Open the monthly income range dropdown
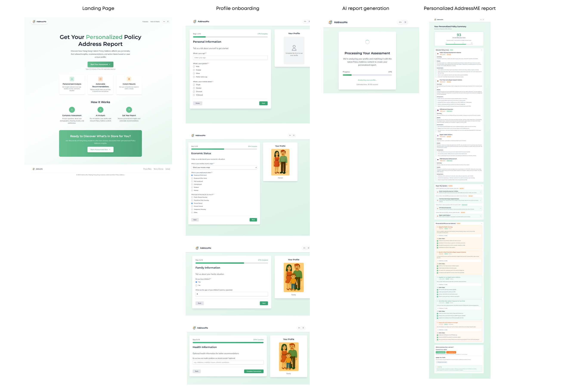 (x=224, y=168)
